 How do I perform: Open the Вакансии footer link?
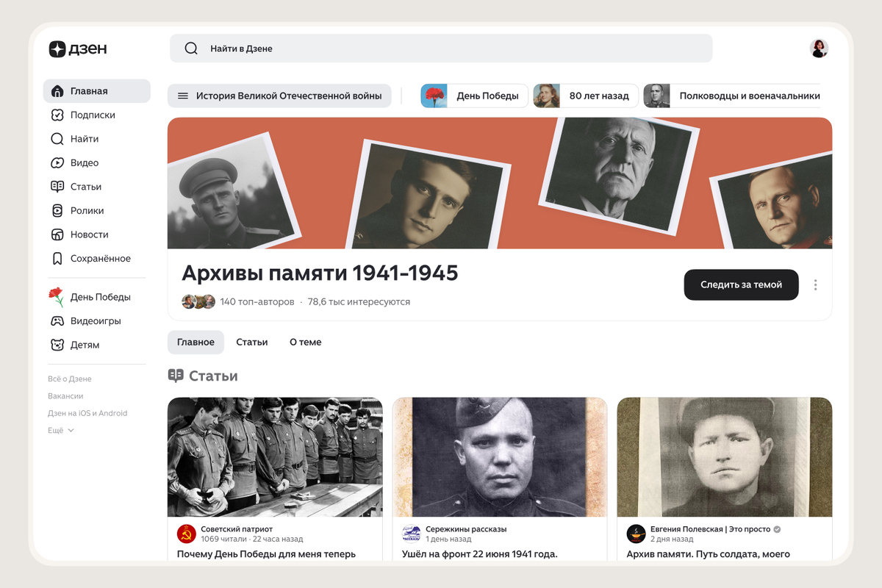(x=65, y=396)
